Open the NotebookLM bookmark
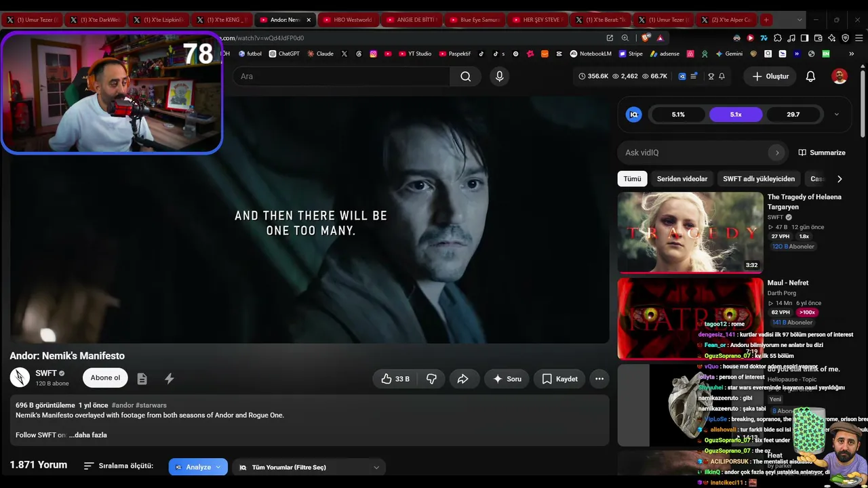 point(591,54)
